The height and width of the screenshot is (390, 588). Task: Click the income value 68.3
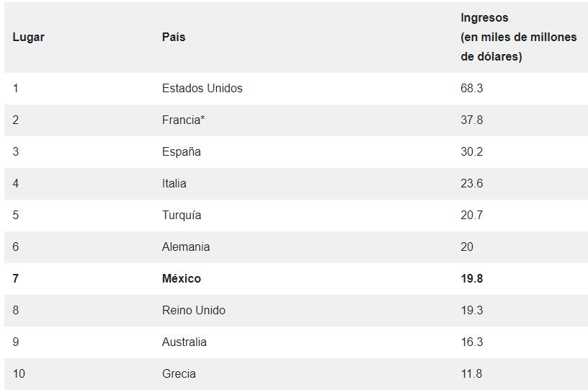(x=472, y=89)
